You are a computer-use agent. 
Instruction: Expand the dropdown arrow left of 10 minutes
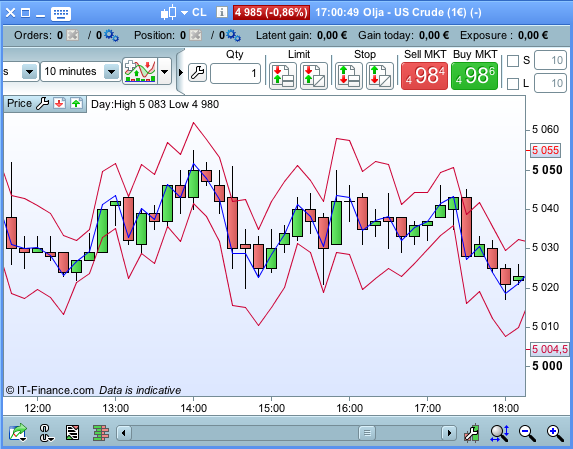coord(29,72)
